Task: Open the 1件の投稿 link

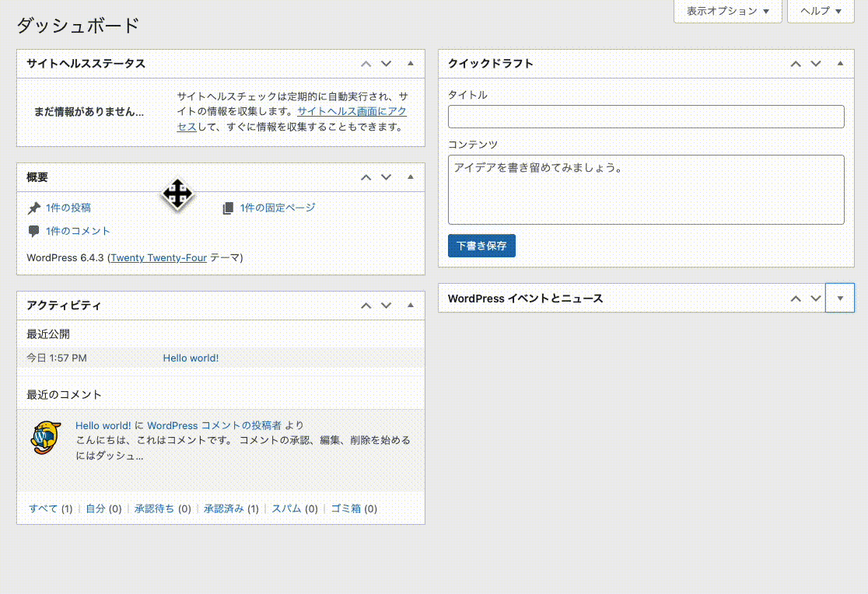Action: coord(68,208)
